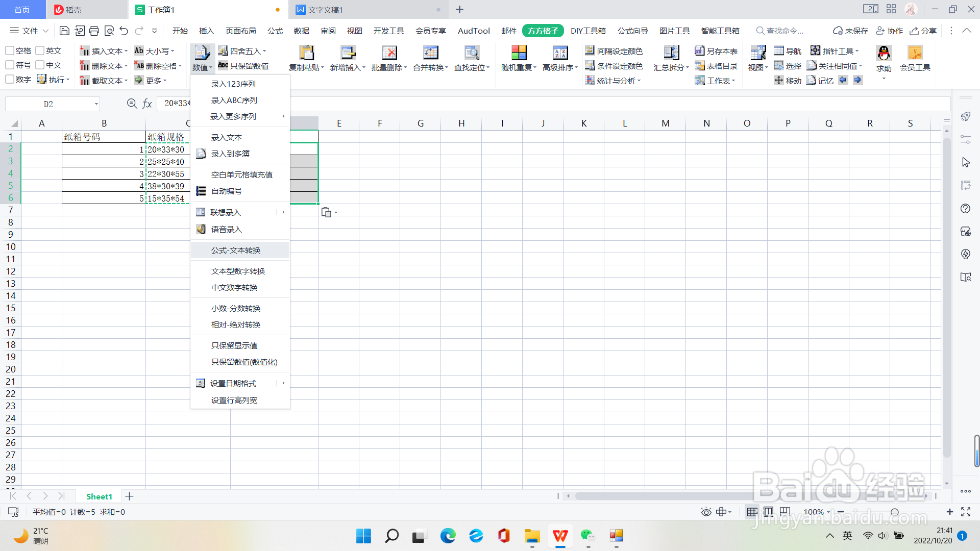This screenshot has height=551, width=980.
Task: Enable the 空格 checkbox
Action: 9,51
